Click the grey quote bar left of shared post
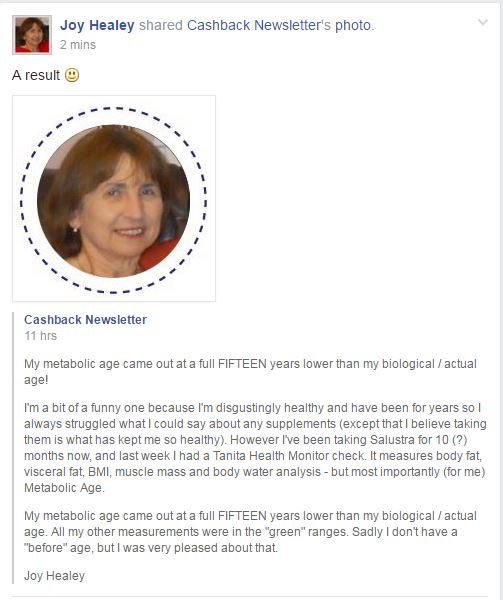Image resolution: width=503 pixels, height=600 pixels. pyautogui.click(x=13, y=448)
